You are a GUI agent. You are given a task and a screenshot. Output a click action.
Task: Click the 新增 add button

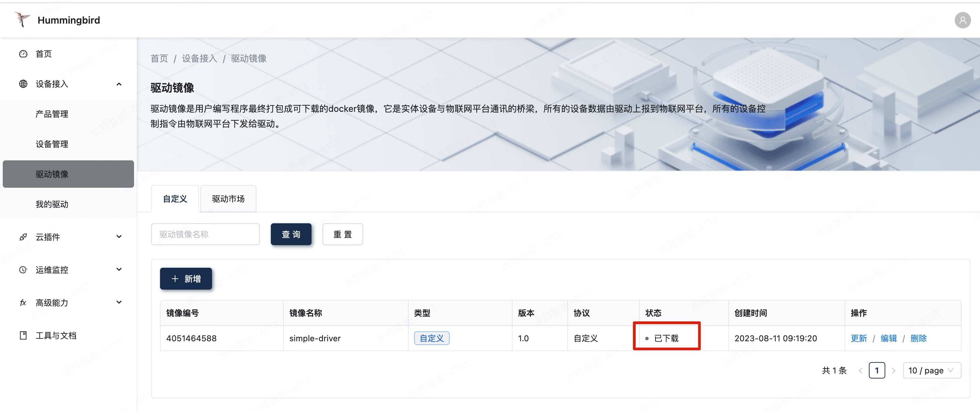(186, 279)
